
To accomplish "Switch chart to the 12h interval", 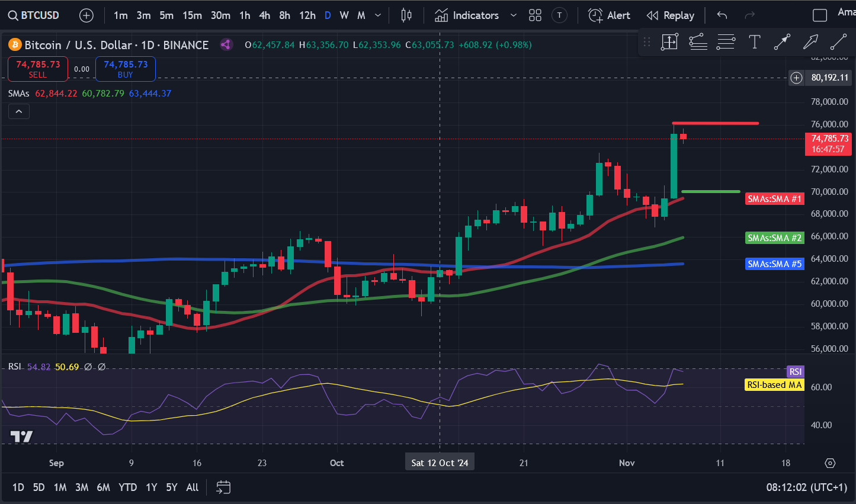I will 307,15.
